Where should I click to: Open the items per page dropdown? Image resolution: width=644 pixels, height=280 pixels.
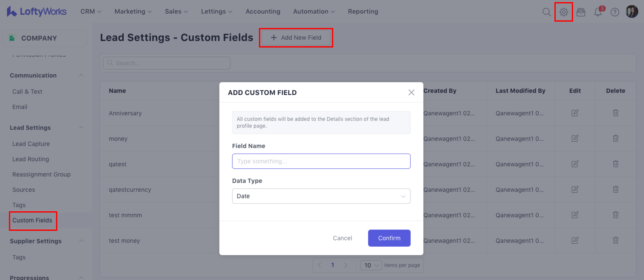(370, 265)
